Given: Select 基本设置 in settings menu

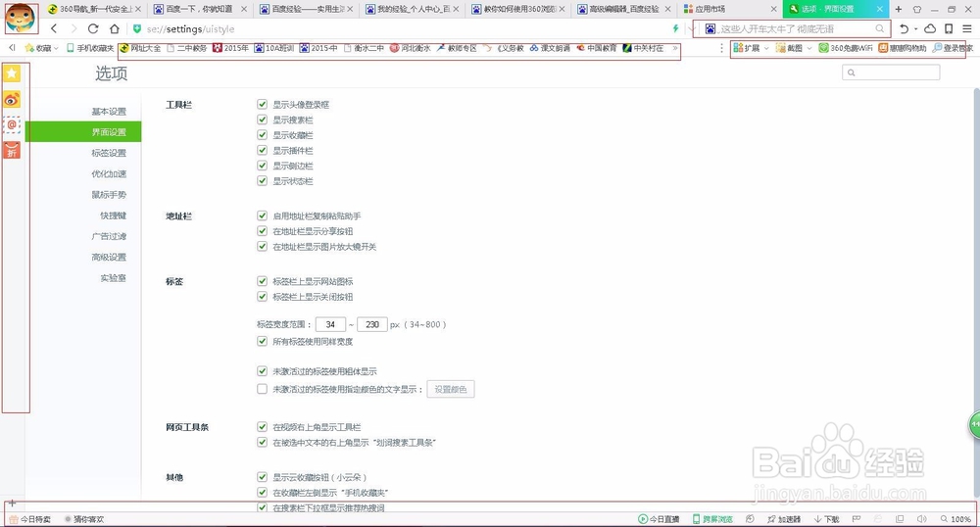Looking at the screenshot, I should pyautogui.click(x=109, y=111).
